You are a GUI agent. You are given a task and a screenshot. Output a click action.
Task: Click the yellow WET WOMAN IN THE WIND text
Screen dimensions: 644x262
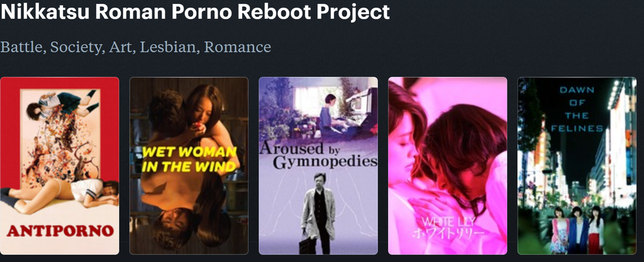189,159
